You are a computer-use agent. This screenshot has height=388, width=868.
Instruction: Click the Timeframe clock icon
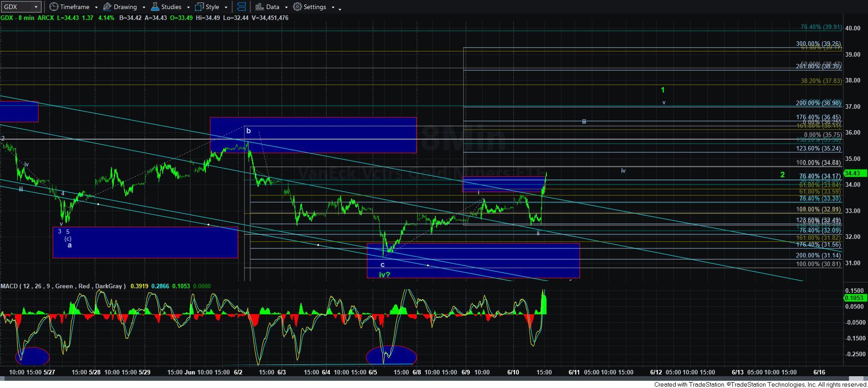(x=54, y=7)
